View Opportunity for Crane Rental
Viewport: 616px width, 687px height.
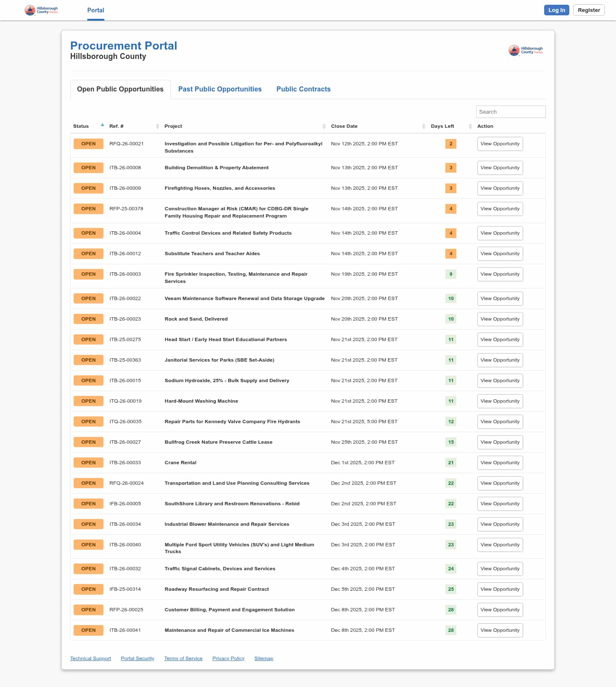click(500, 463)
